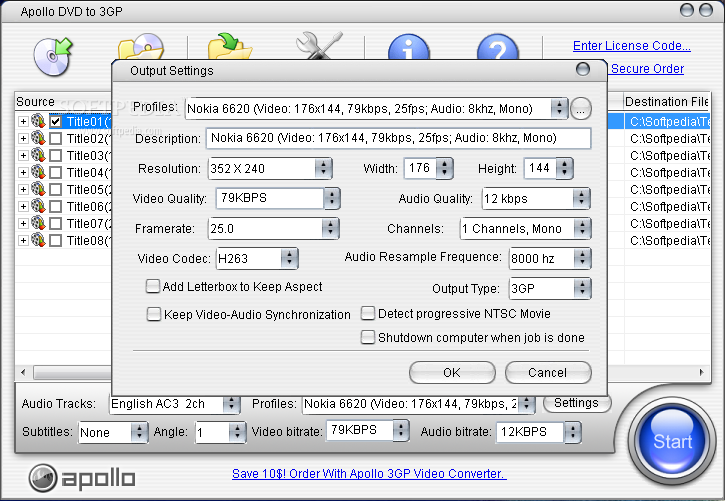
Task: Open the Video Quality dropdown
Action: 332,198
